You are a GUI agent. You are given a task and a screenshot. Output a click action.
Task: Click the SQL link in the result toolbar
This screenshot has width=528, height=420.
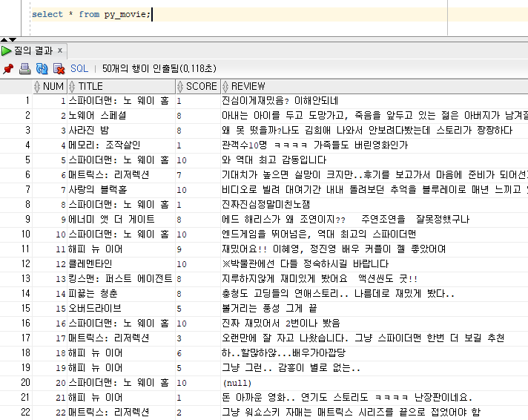(79, 69)
